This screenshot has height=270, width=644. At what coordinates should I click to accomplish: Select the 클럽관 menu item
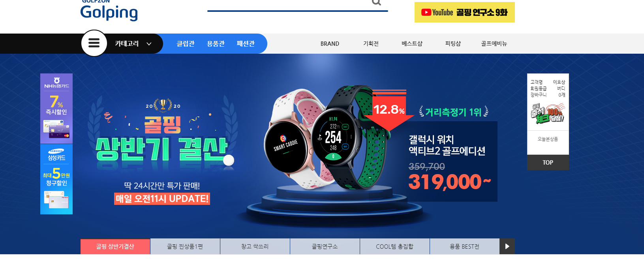[x=185, y=44]
